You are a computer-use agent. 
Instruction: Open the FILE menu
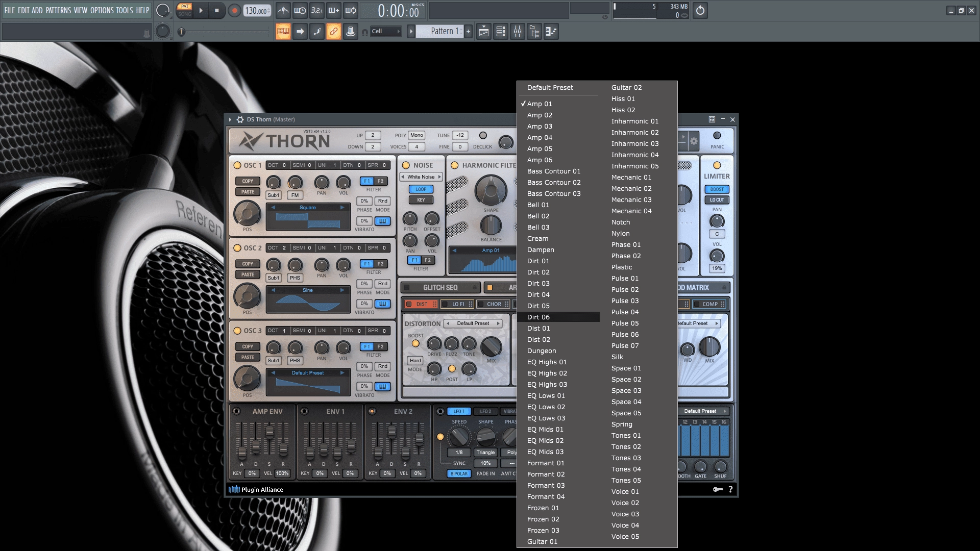[10, 10]
